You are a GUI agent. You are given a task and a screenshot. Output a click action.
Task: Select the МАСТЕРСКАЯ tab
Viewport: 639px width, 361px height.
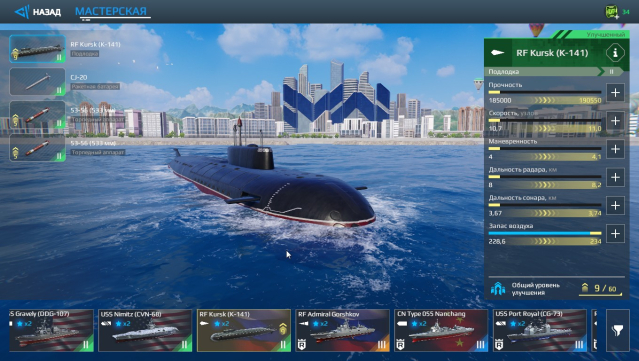(111, 11)
